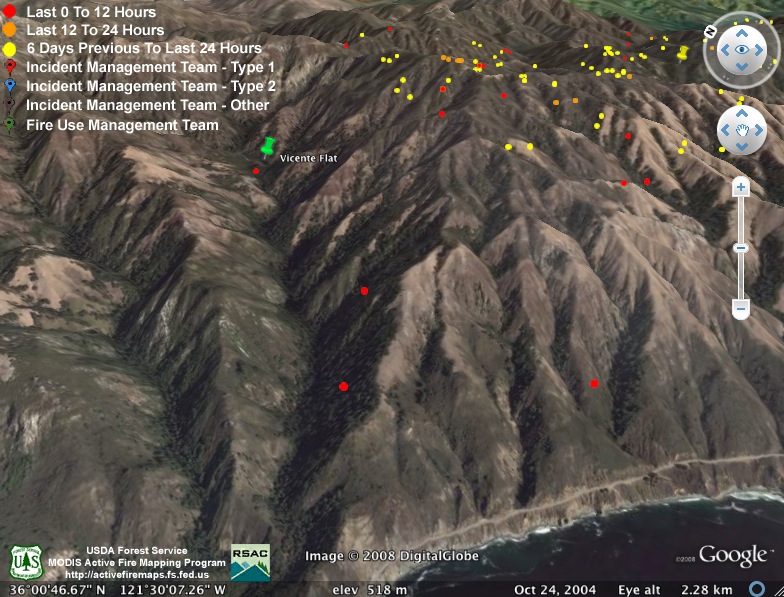The width and height of the screenshot is (784, 597).
Task: Zoom out using the minus button
Action: 741,309
